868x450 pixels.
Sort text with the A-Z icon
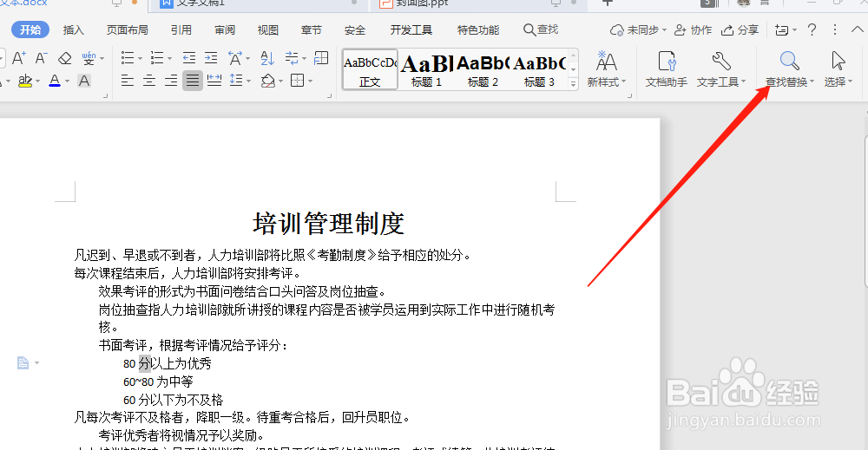(267, 57)
